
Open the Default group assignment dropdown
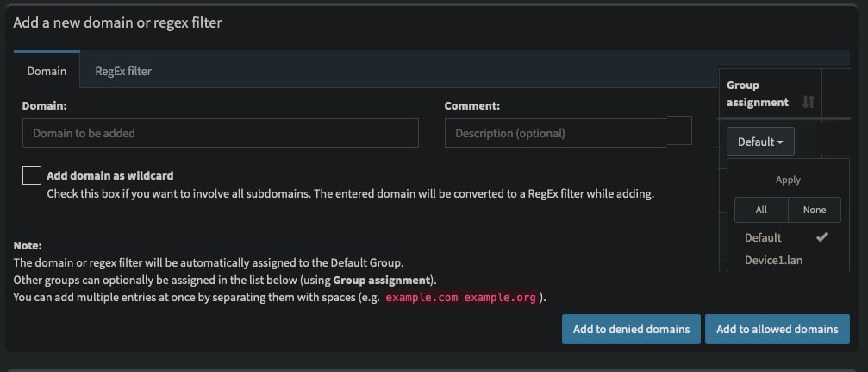760,142
